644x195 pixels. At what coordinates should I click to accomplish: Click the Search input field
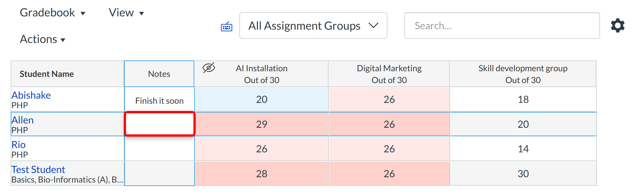pyautogui.click(x=502, y=26)
